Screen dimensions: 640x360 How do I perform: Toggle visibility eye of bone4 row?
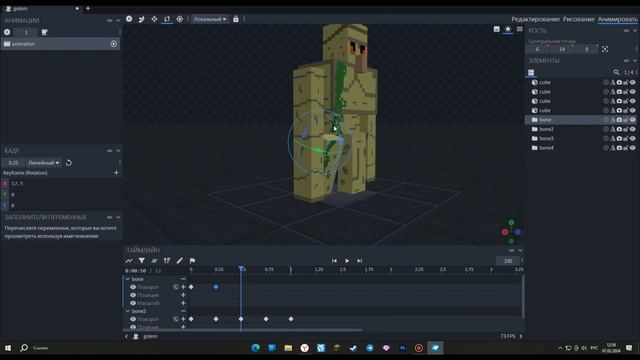click(x=633, y=148)
